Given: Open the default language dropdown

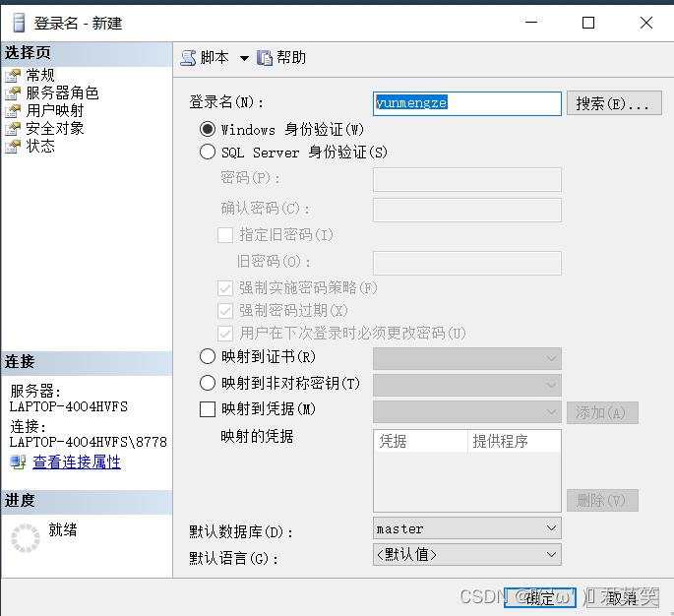Looking at the screenshot, I should tap(467, 555).
